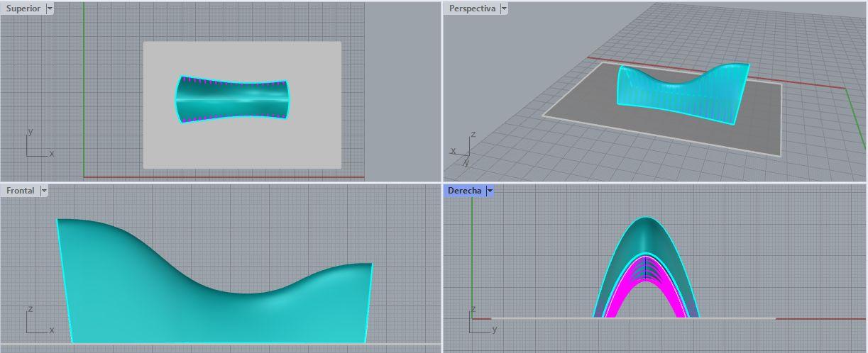The image size is (868, 353).
Task: Activate the Superior viewport title
Action: click(23, 9)
